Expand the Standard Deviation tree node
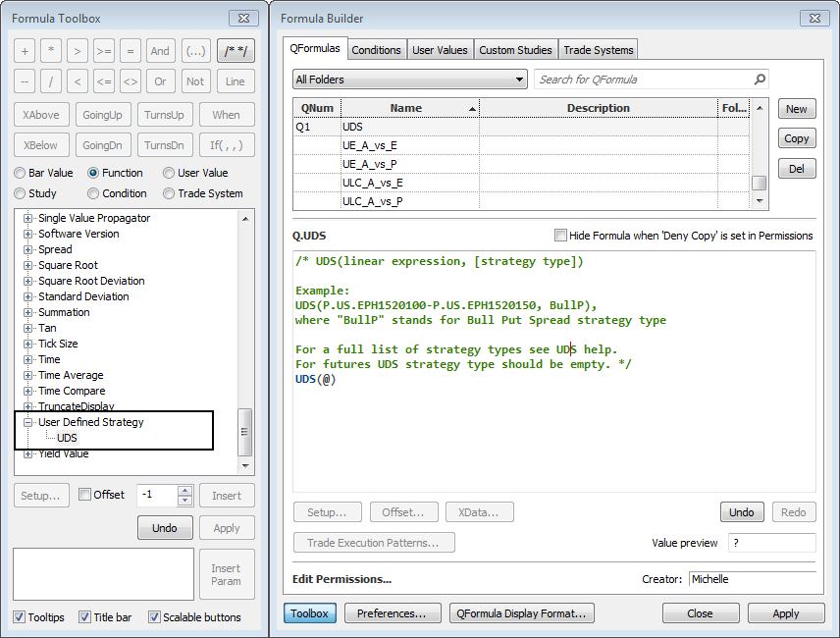Viewport: 840px width, 638px height. (x=28, y=296)
